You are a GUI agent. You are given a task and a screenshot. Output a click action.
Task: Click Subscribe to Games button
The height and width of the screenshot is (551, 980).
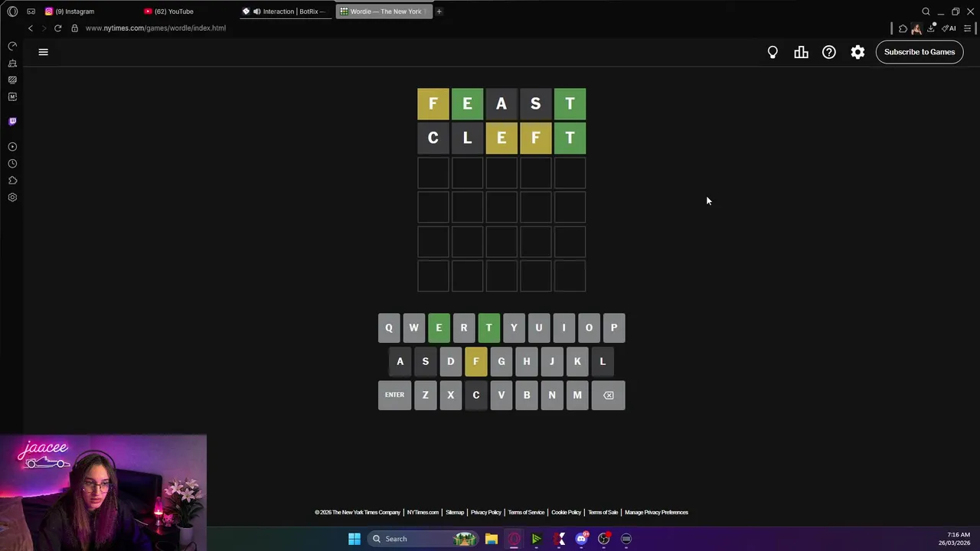pos(920,52)
